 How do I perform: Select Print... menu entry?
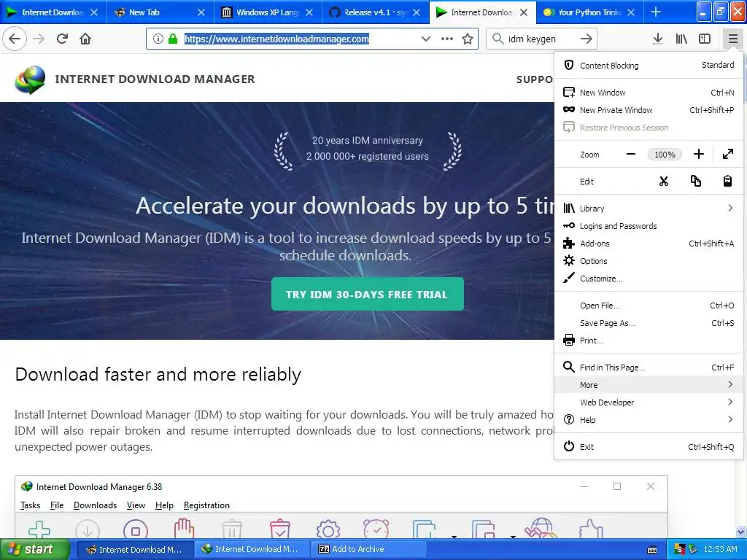point(649,341)
